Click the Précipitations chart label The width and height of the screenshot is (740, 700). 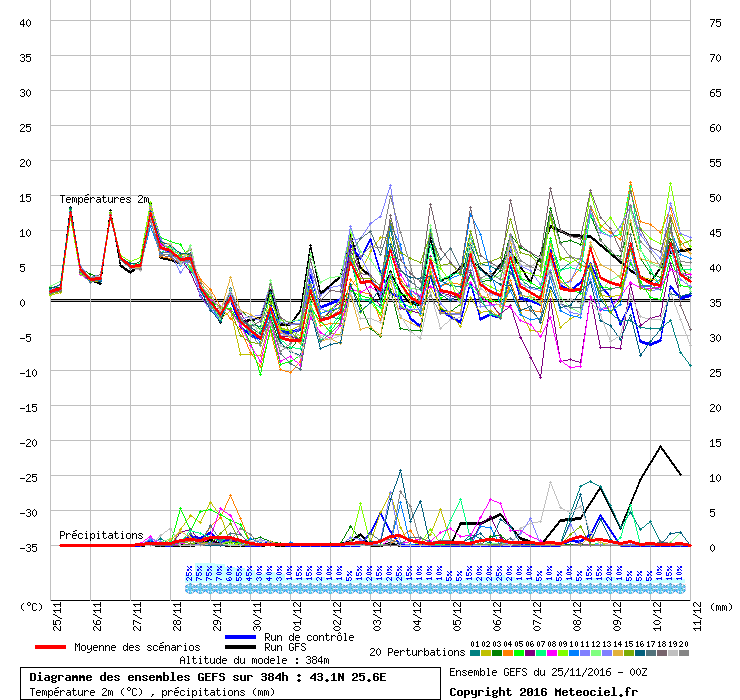(x=101, y=535)
